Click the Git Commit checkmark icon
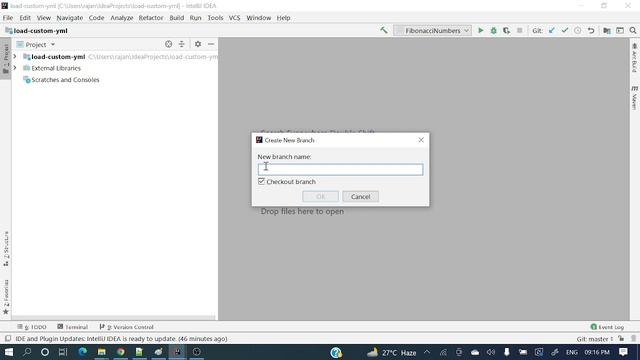 tap(564, 31)
